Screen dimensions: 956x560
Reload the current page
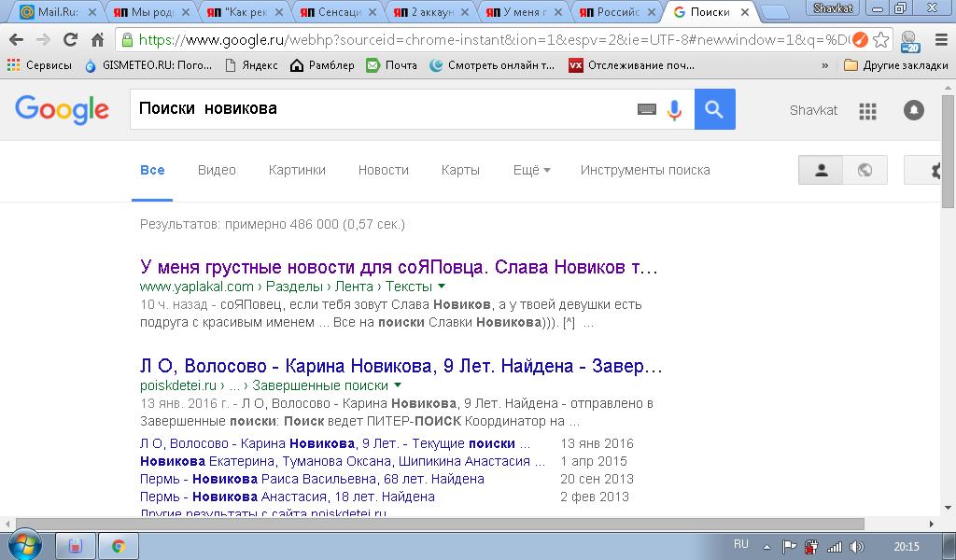click(70, 40)
